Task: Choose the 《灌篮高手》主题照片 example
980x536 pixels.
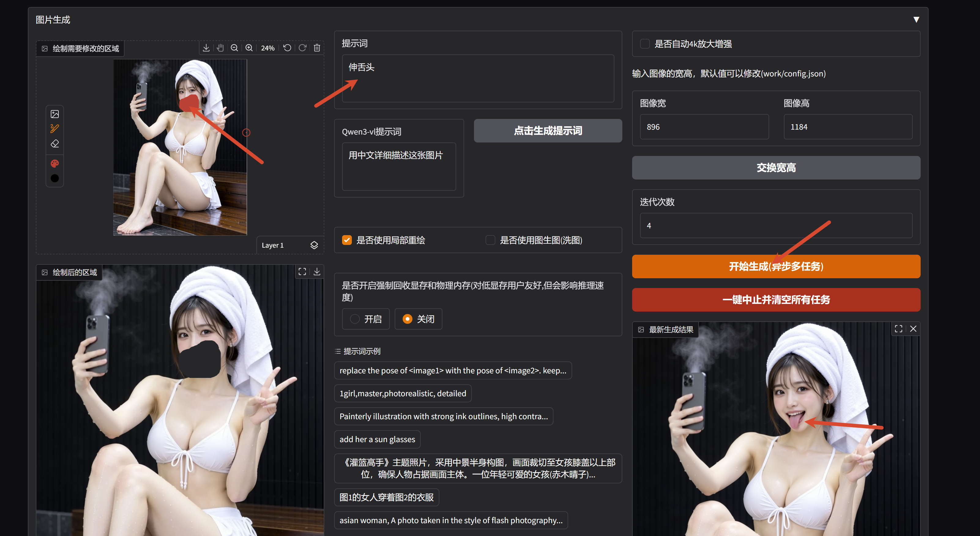Action: click(478, 468)
